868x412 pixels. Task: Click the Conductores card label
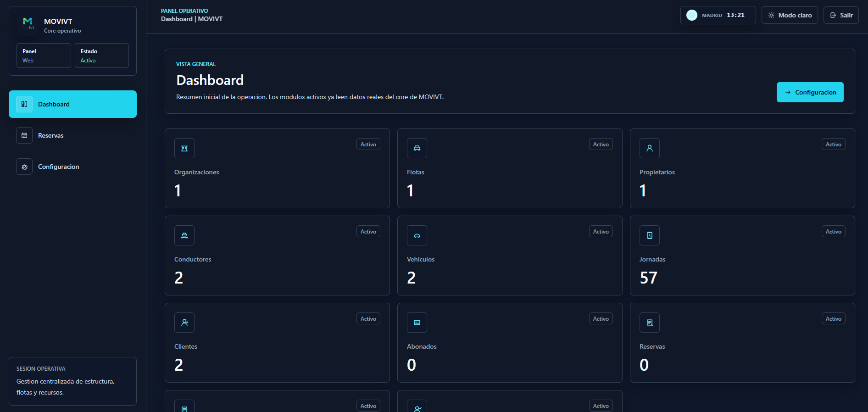click(x=193, y=259)
